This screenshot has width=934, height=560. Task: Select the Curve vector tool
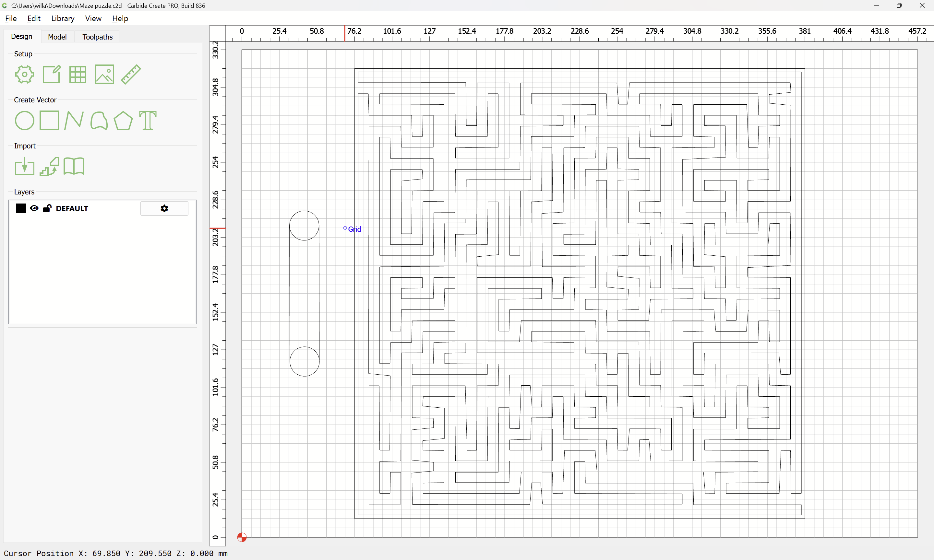tap(99, 121)
